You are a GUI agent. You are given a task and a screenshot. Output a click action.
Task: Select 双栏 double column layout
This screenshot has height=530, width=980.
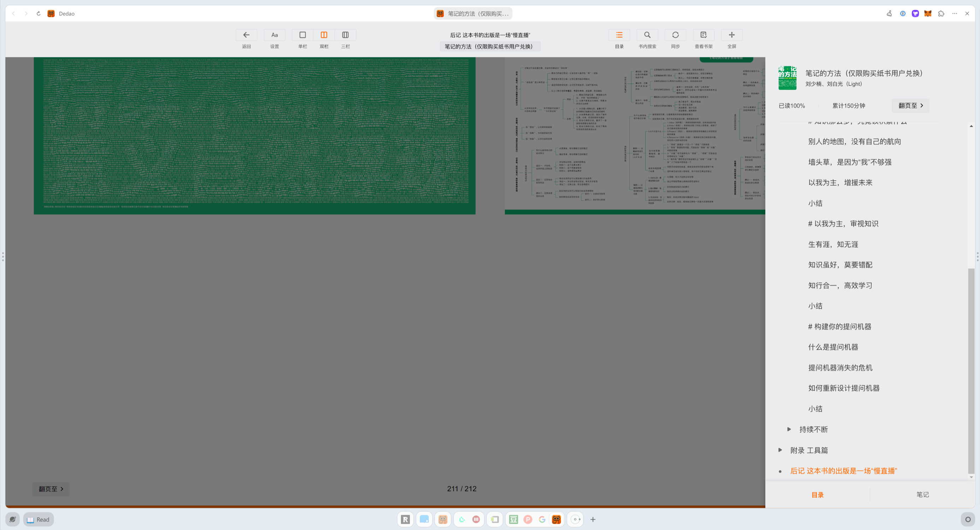[x=324, y=35]
